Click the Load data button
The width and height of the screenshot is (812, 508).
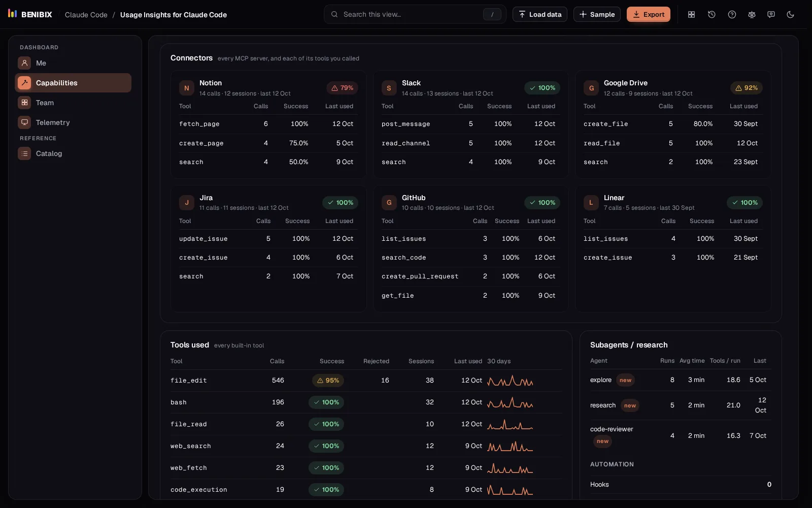click(x=540, y=14)
